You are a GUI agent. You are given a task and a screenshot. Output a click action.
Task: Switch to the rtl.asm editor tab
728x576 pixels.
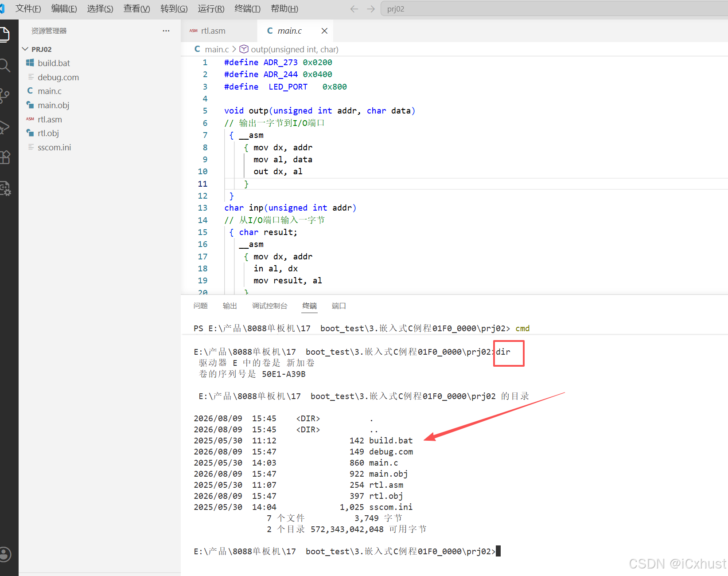[219, 31]
